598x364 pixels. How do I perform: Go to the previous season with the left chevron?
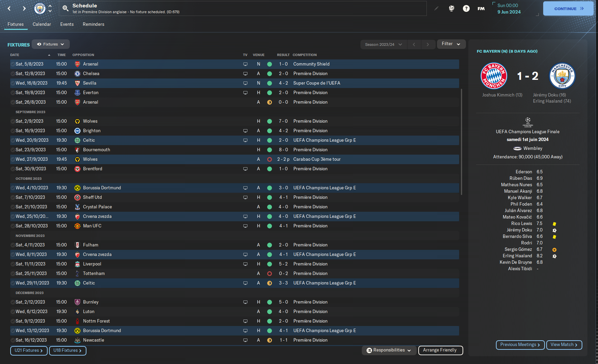point(413,44)
